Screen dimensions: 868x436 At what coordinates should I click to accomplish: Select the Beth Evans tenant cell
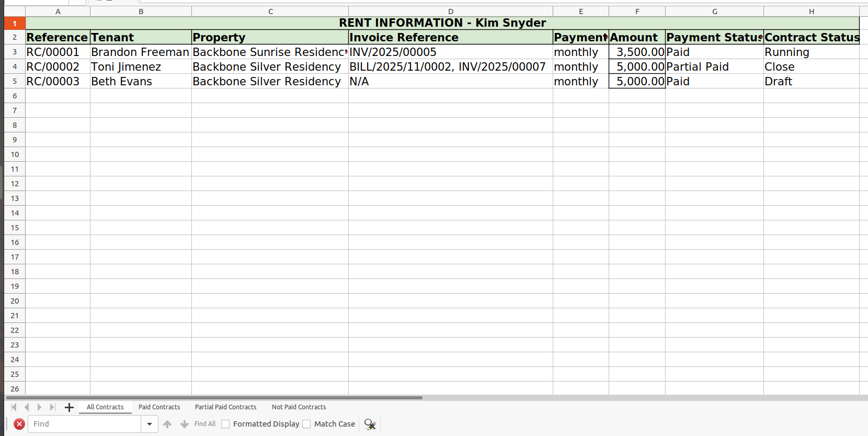click(x=141, y=81)
